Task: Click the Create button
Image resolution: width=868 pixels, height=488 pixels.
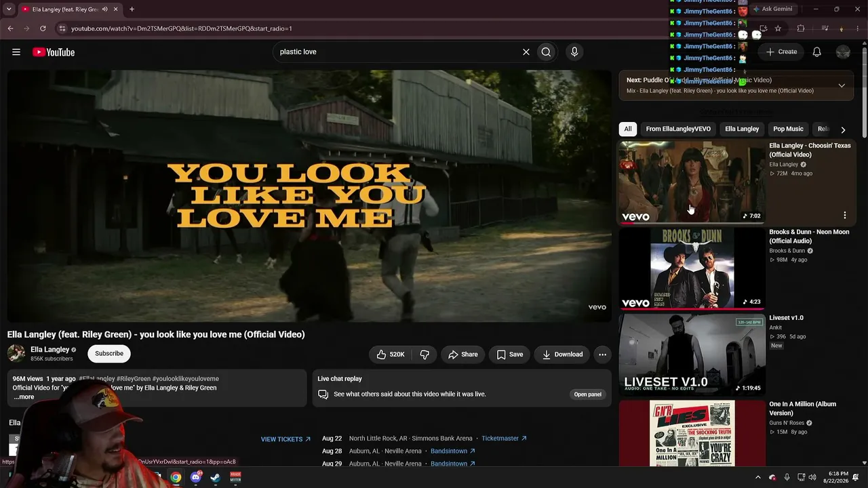Action: tap(781, 52)
